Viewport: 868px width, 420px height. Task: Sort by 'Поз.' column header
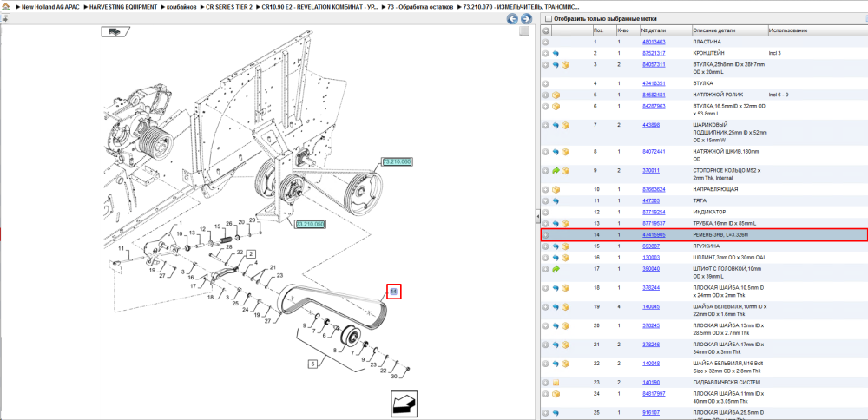pyautogui.click(x=602, y=30)
